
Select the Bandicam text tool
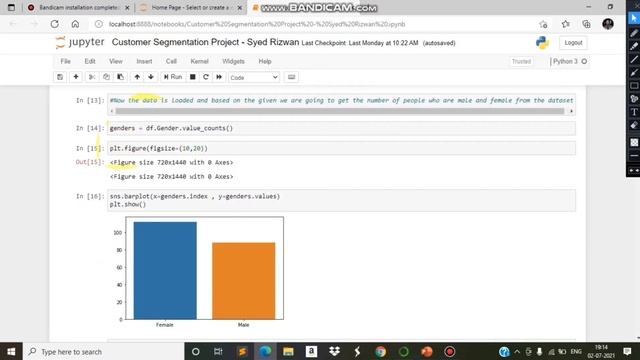[634, 112]
